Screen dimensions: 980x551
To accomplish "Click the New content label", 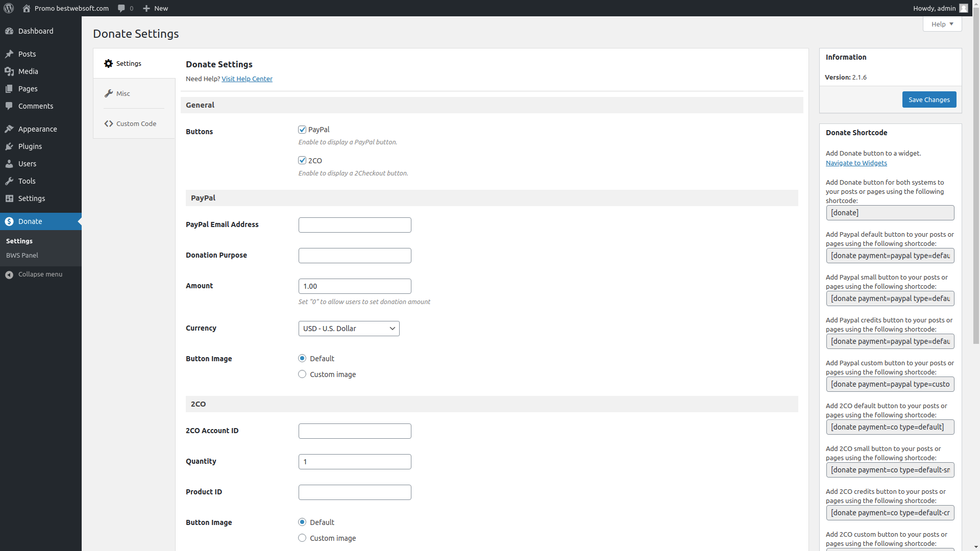I will tap(161, 8).
